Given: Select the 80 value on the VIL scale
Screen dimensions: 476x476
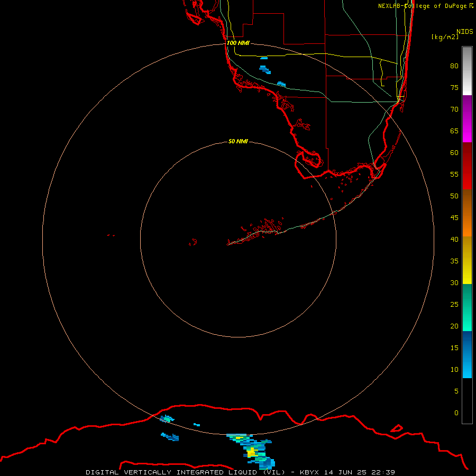Looking at the screenshot, I should [454, 66].
